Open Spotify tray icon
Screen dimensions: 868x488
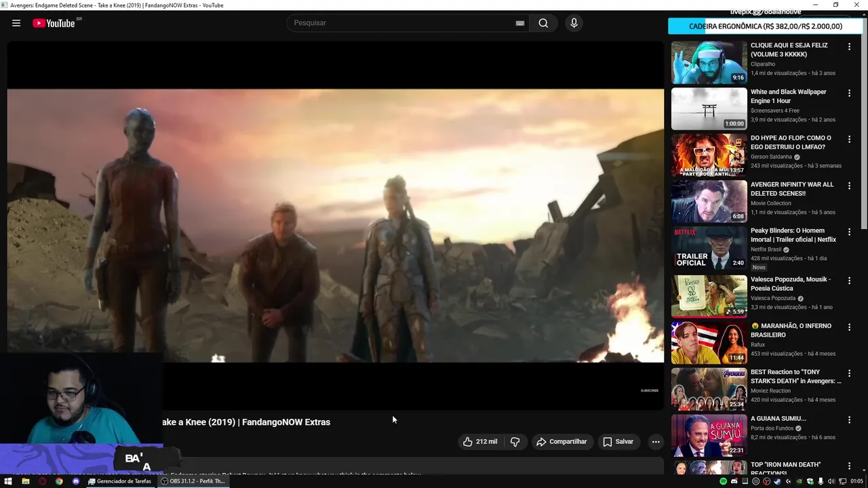(x=723, y=481)
